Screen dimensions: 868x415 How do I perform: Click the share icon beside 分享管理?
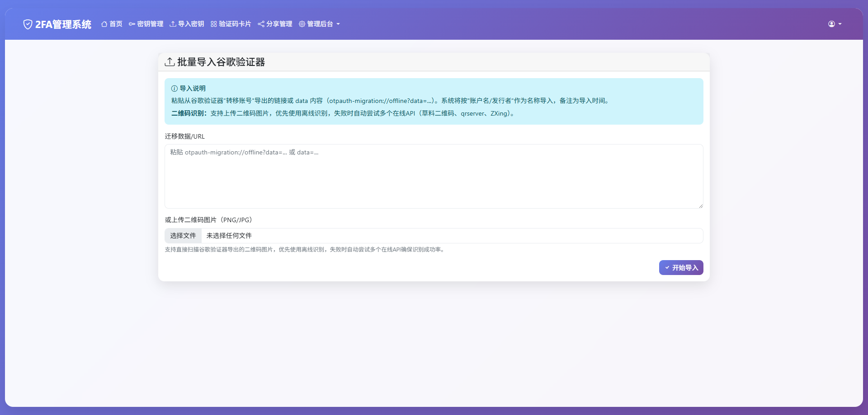point(261,24)
